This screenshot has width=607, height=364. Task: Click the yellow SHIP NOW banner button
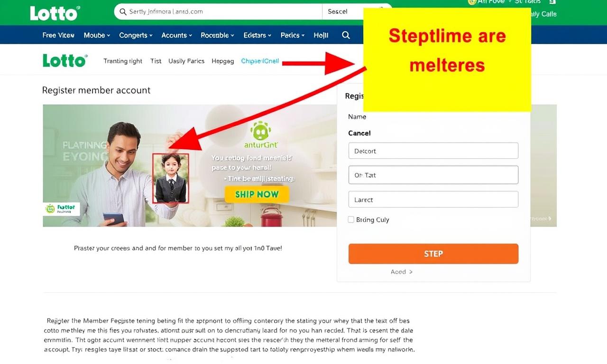click(x=257, y=194)
